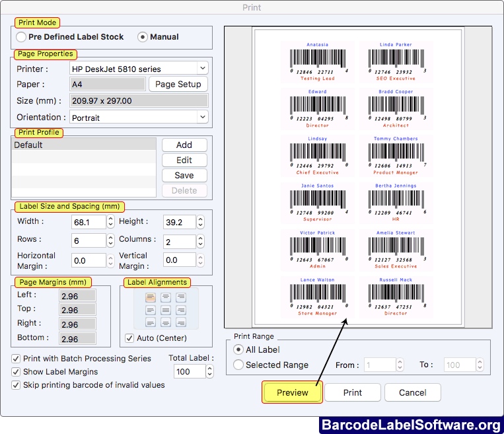Select top-center label alignment icon
The image size is (504, 434).
point(166,297)
